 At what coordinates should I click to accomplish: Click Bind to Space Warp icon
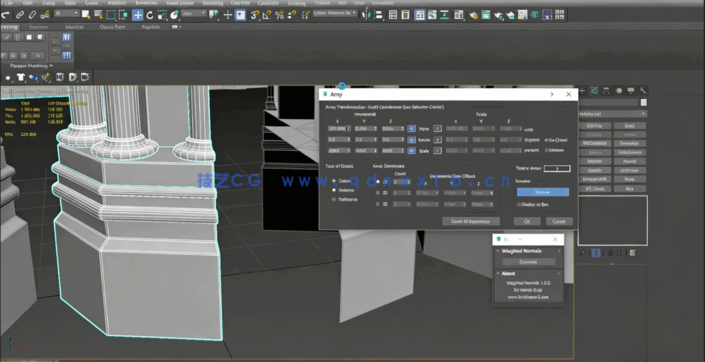tap(45, 15)
